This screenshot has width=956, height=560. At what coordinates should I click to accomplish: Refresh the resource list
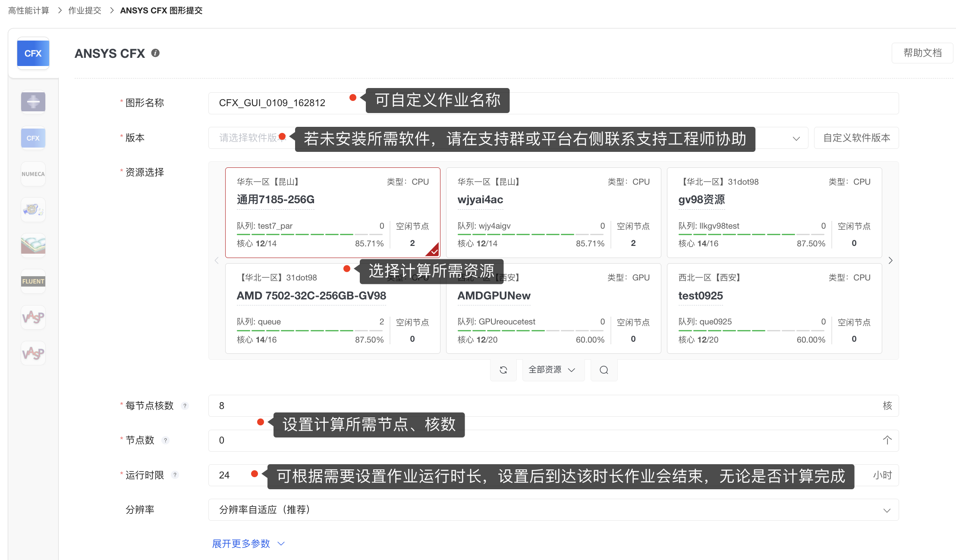pos(503,370)
